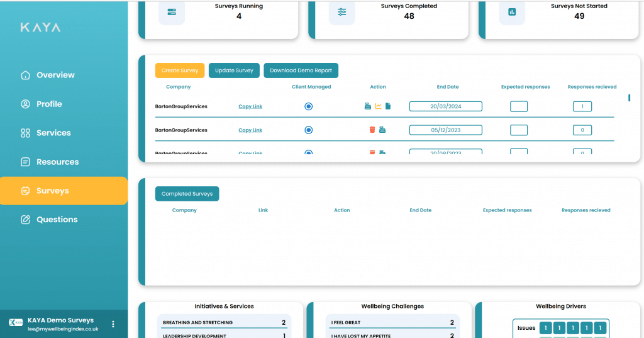Click the Responses received box showing 1
Screen dimensions: 644x338
pos(582,106)
